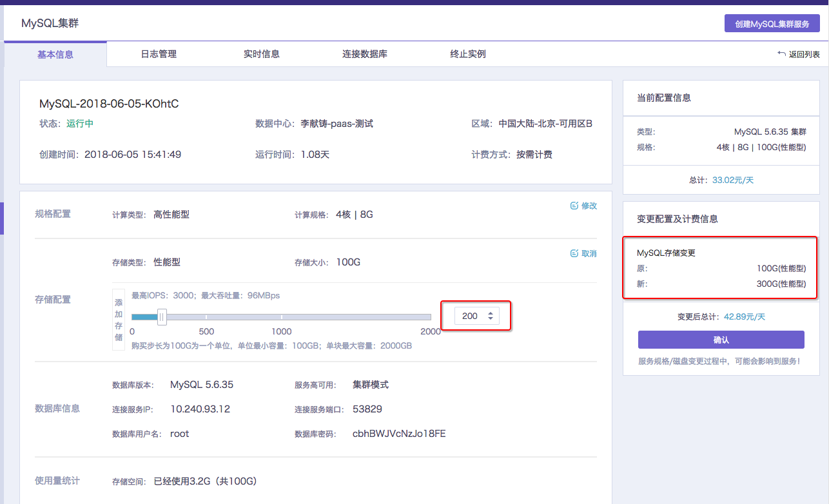Open the 基本信息 tab
829x504 pixels.
[x=55, y=54]
